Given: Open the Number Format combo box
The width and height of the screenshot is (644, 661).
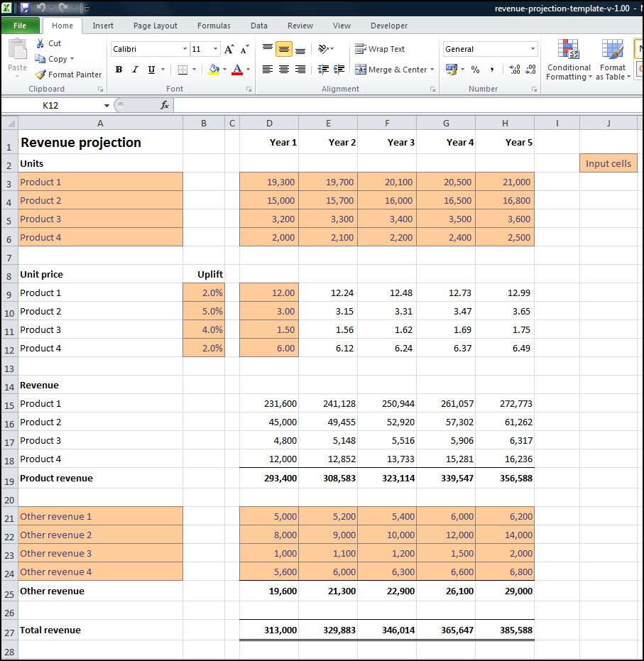Looking at the screenshot, I should pos(489,48).
